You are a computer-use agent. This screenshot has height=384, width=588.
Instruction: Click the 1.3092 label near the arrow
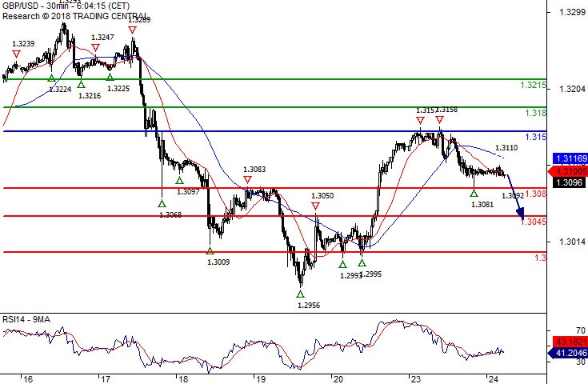click(x=513, y=195)
